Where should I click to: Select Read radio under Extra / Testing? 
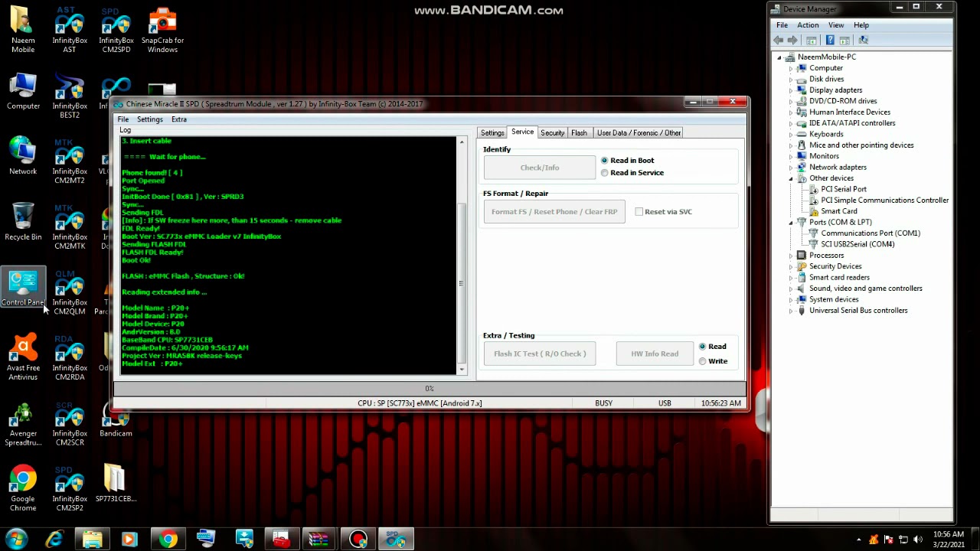point(702,347)
